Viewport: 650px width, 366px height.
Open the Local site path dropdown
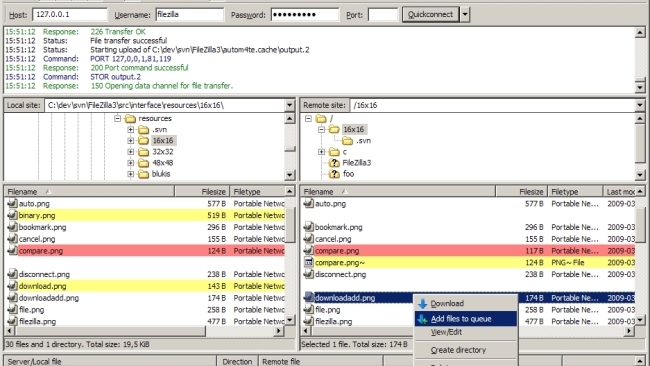coord(290,105)
